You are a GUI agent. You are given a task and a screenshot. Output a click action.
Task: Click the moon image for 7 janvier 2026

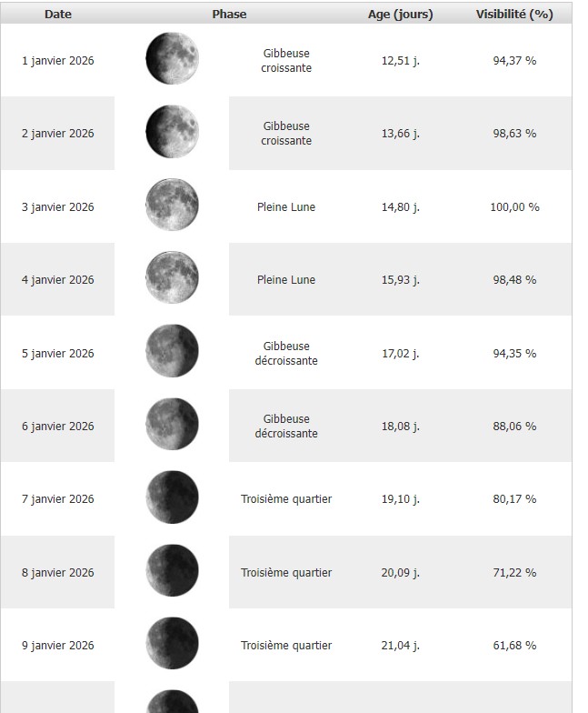click(172, 498)
